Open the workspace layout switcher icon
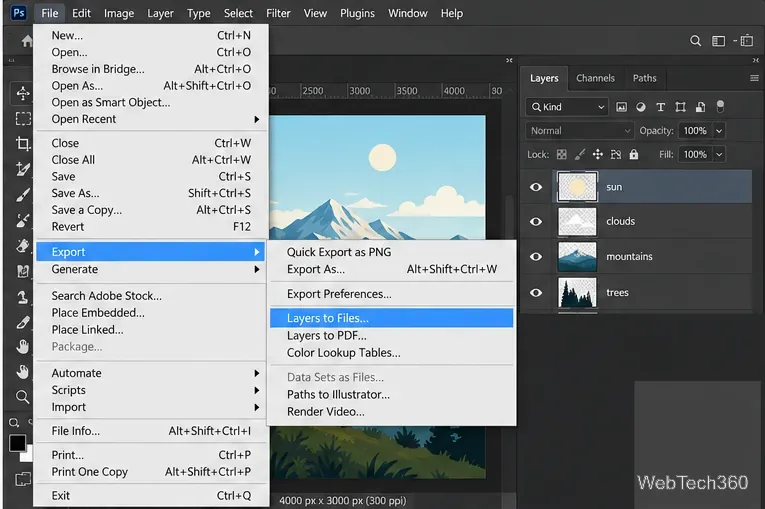This screenshot has height=509, width=765. point(718,41)
